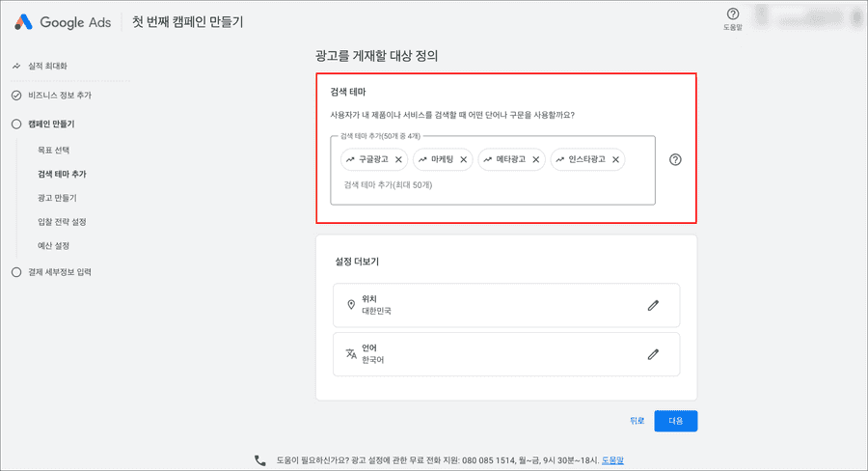
Task: Click the 검색 테마 heading text
Action: point(347,92)
